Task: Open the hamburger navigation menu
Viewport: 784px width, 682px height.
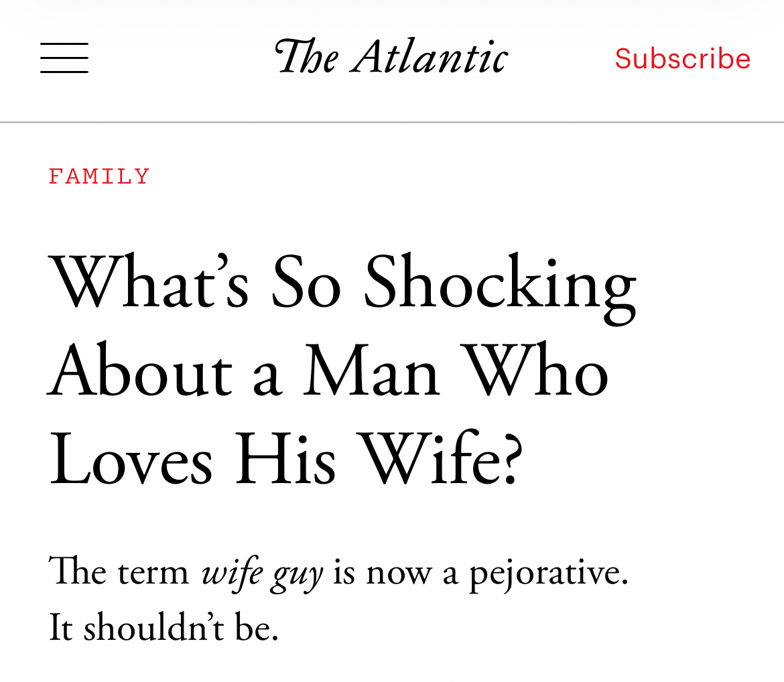Action: coord(64,58)
